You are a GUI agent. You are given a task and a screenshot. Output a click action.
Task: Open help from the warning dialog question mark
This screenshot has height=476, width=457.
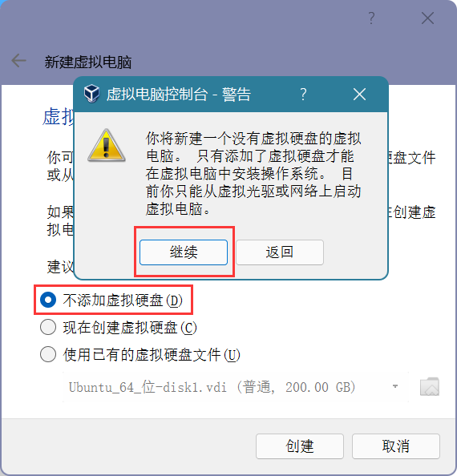pos(303,95)
